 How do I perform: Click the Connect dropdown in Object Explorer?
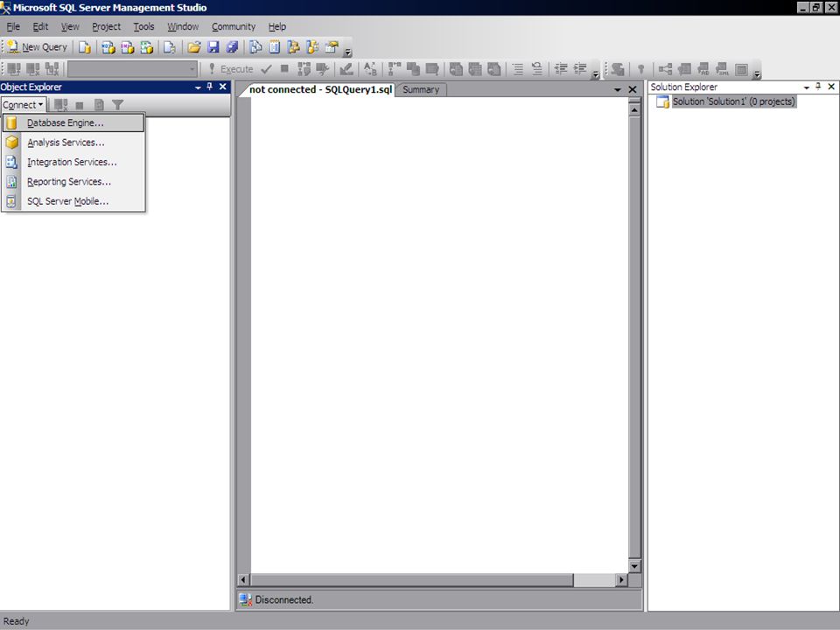click(23, 105)
